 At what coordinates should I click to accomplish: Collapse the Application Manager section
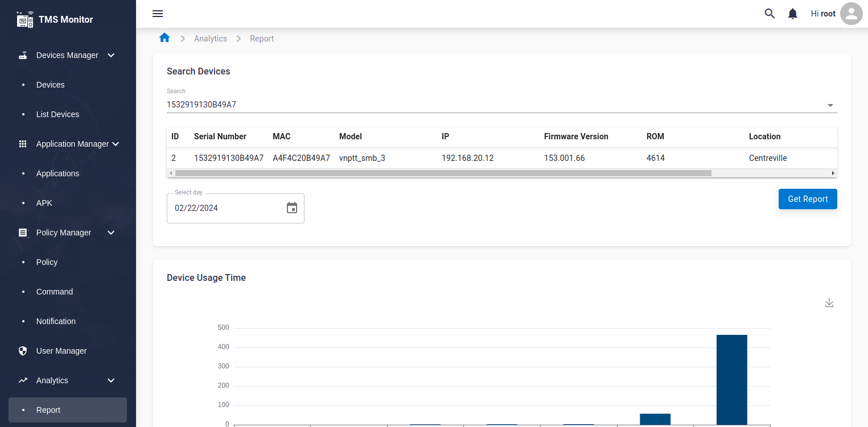pyautogui.click(x=116, y=144)
